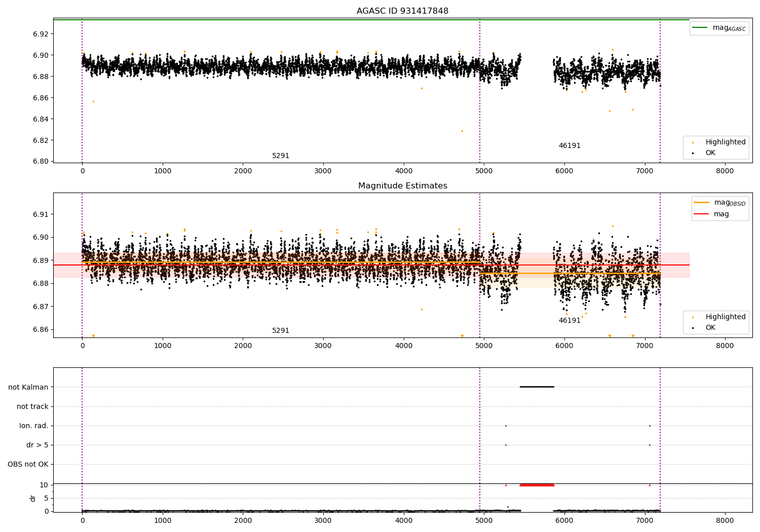Screen dimensions: 760x532
Task: Click OBSID label 5291 in top plot
Action: point(281,156)
